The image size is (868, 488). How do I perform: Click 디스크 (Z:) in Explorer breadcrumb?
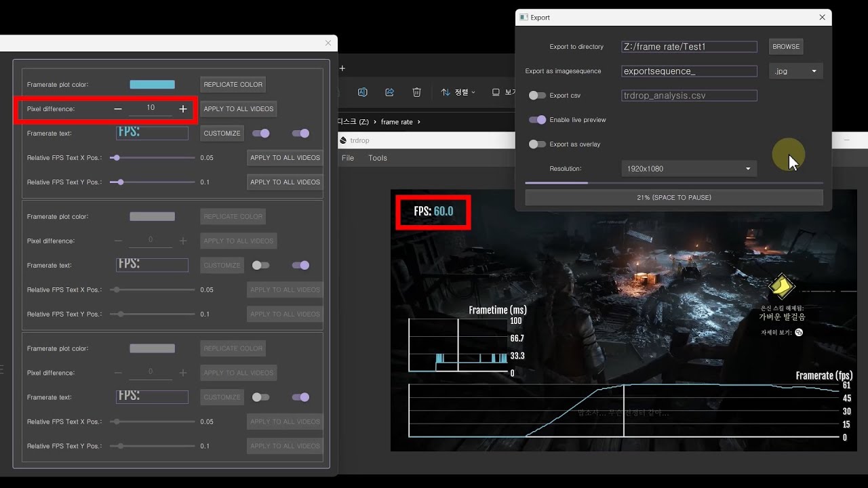353,122
